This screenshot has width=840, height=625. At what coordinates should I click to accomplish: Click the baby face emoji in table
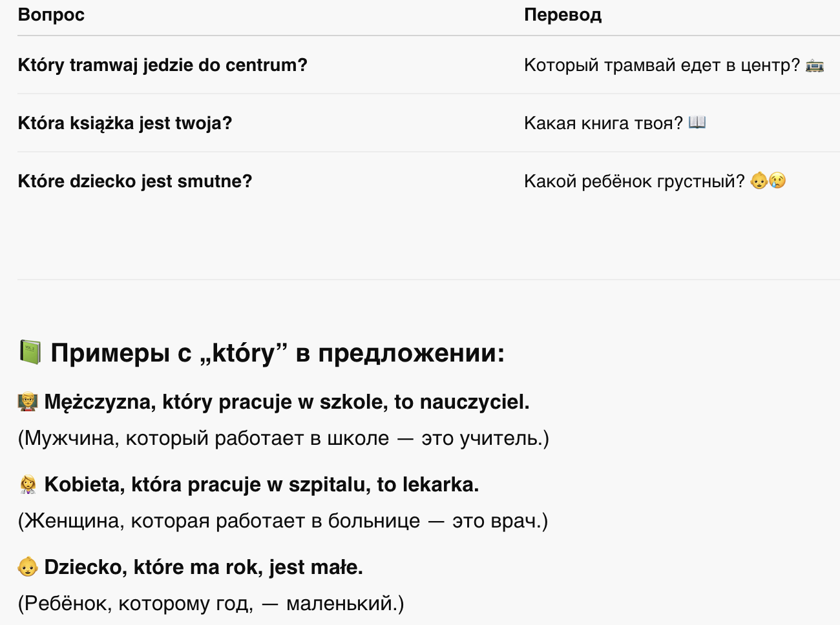[759, 181]
